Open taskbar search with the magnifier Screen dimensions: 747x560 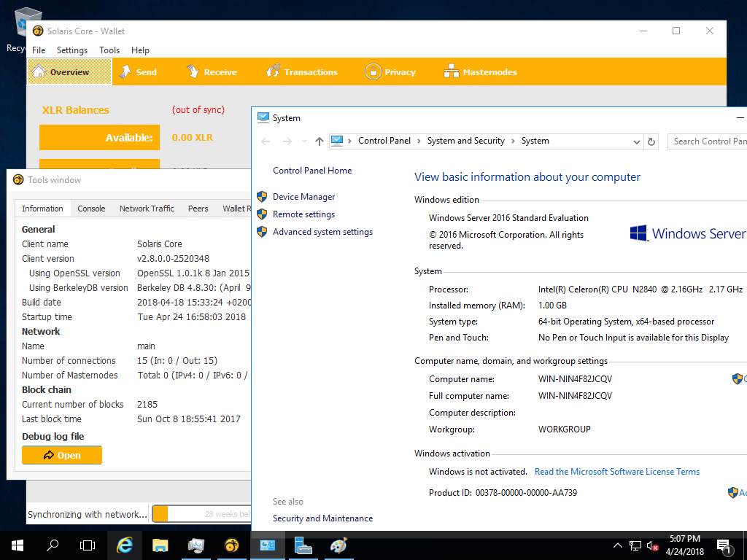point(53,545)
